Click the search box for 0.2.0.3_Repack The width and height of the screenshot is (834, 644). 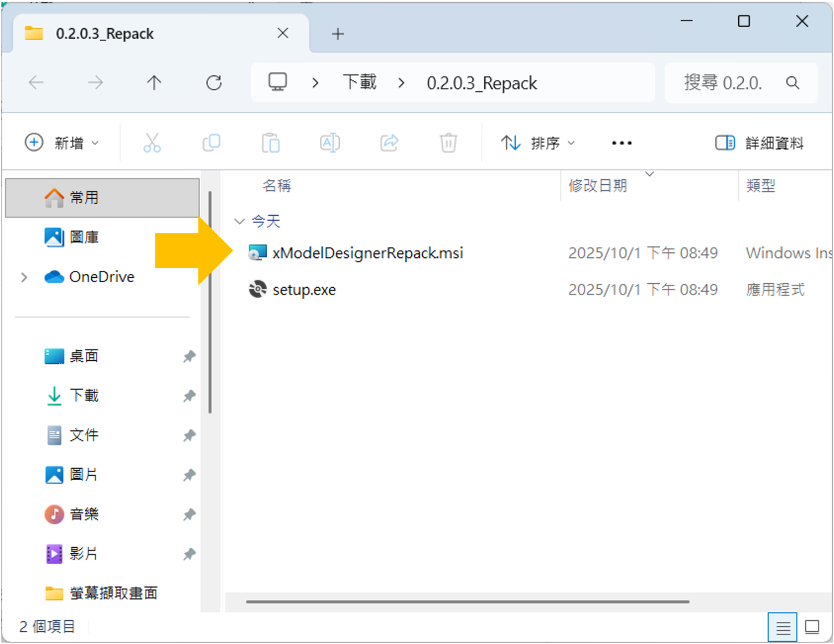724,83
